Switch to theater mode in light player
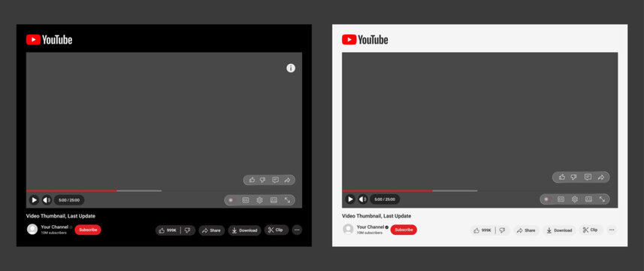The image size is (644, 271). (x=588, y=199)
